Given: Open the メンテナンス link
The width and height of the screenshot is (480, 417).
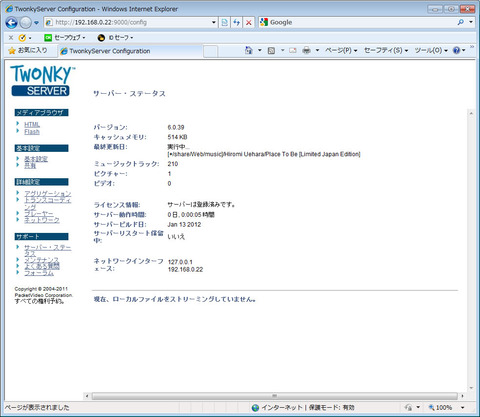Looking at the screenshot, I should point(41,260).
